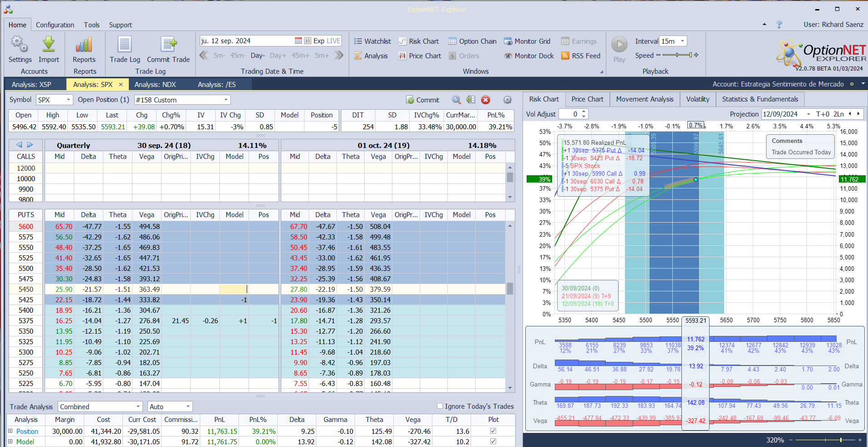
Task: Adjust the 320% zoom slider
Action: coord(825,440)
